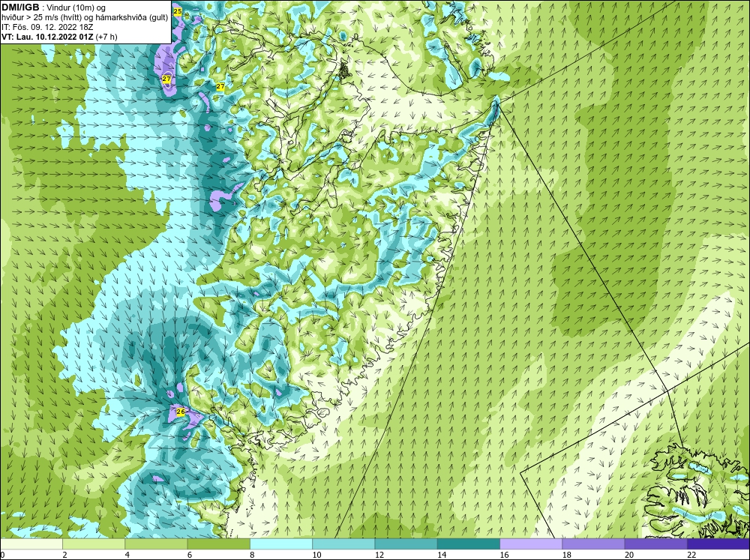750x560 pixels.
Task: Click the legend tick value "8"
Action: pos(252,555)
